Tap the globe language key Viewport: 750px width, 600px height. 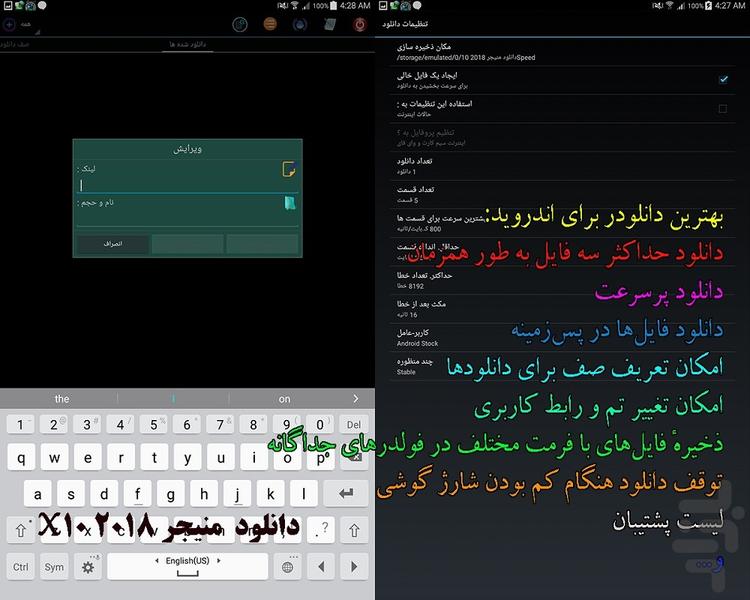(287, 567)
